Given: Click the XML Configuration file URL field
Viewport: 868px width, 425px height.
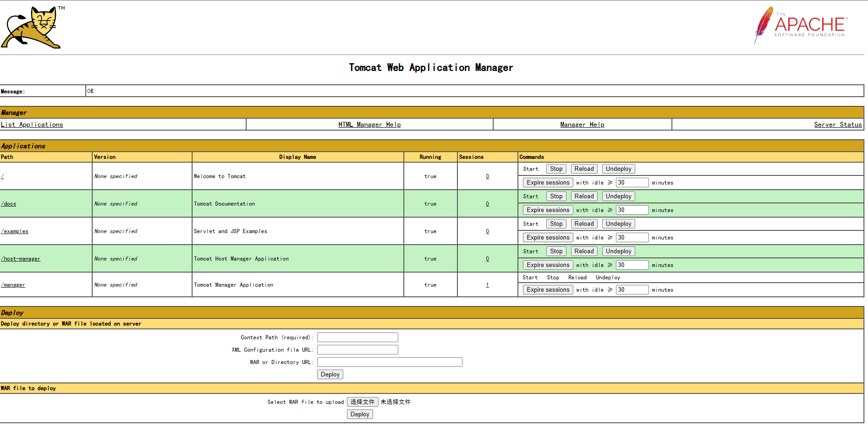Looking at the screenshot, I should pyautogui.click(x=357, y=350).
